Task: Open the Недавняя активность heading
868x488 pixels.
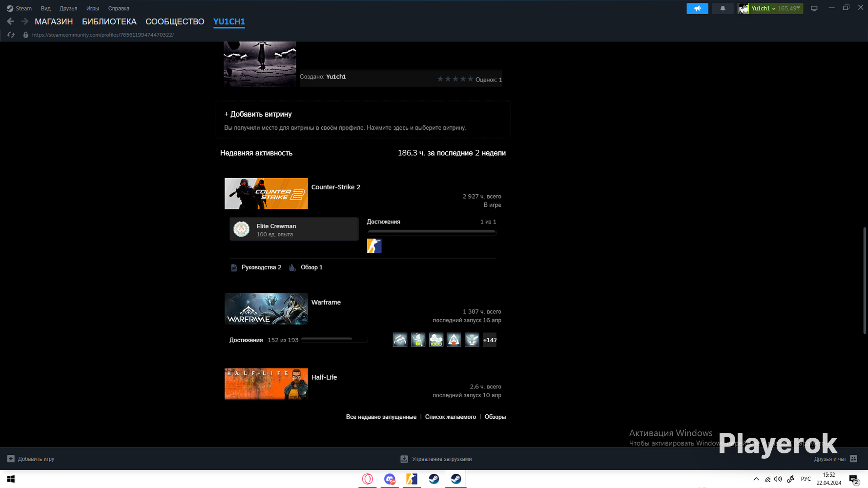Action: [x=256, y=153]
